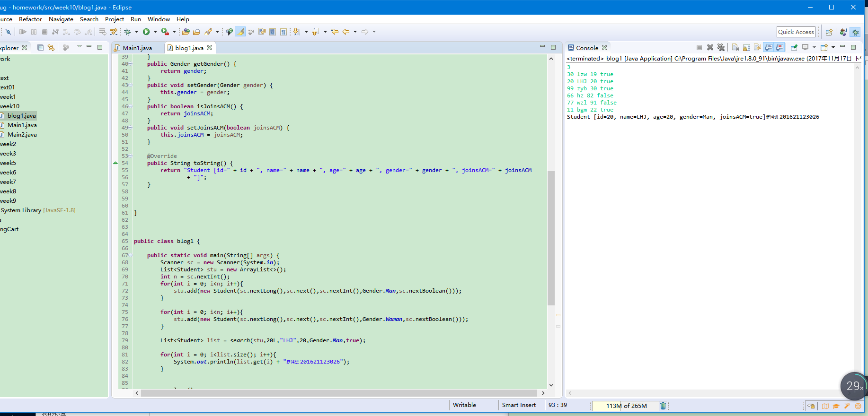Close the blog1.java editor tab
The image size is (868, 416).
pyautogui.click(x=210, y=48)
